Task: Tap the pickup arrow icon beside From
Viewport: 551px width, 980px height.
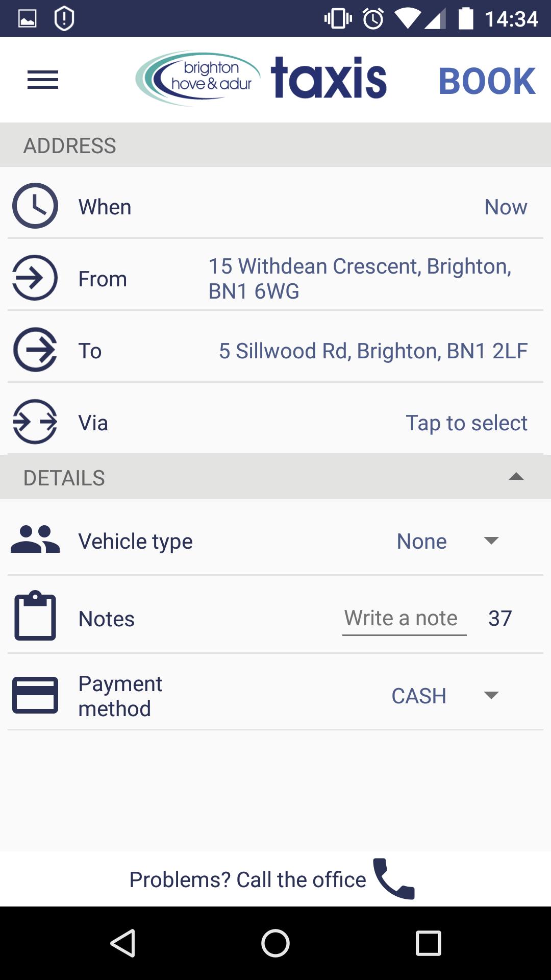Action: (35, 278)
